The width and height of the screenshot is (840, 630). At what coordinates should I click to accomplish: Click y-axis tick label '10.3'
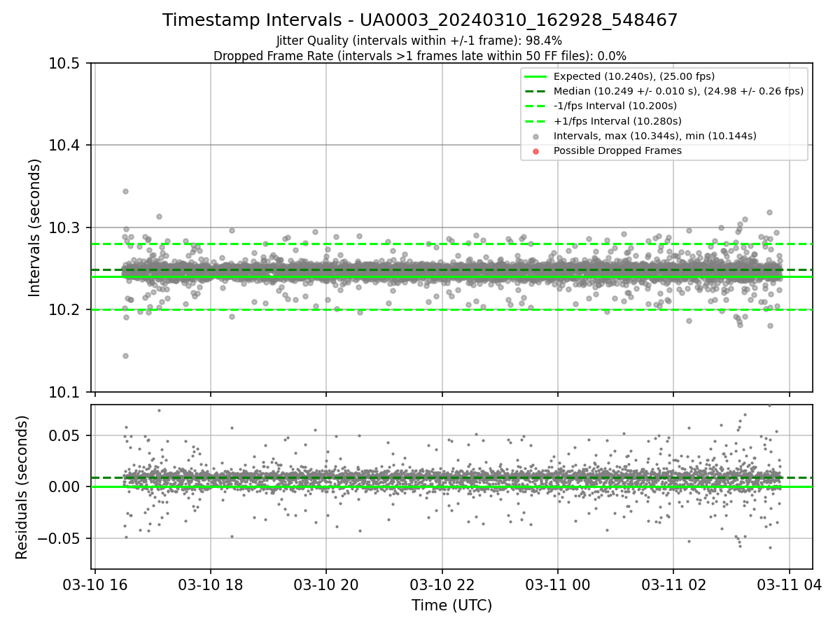(x=66, y=227)
